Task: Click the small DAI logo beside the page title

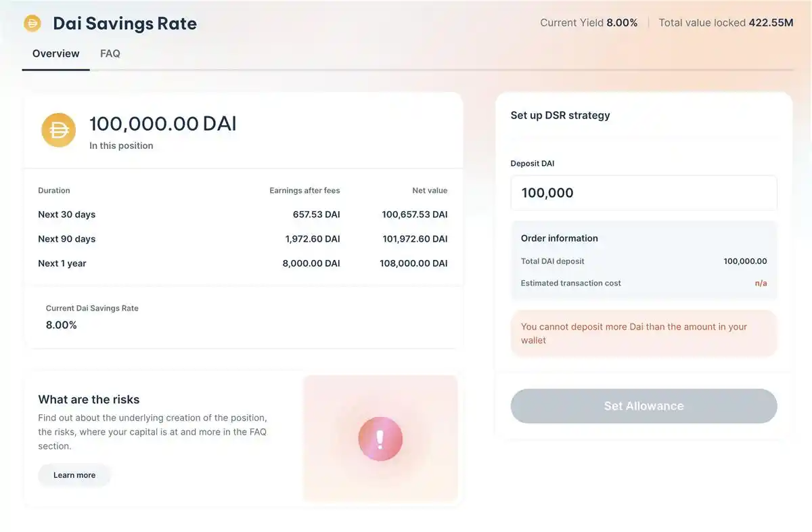Action: (x=32, y=24)
